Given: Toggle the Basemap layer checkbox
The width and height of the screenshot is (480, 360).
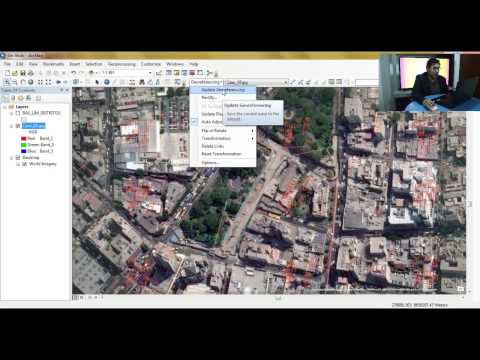Looking at the screenshot, I should 18,158.
